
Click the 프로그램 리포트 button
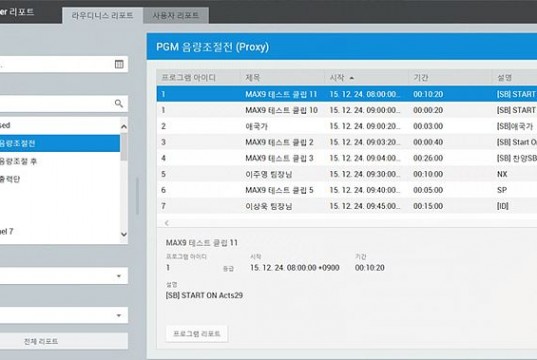197,334
